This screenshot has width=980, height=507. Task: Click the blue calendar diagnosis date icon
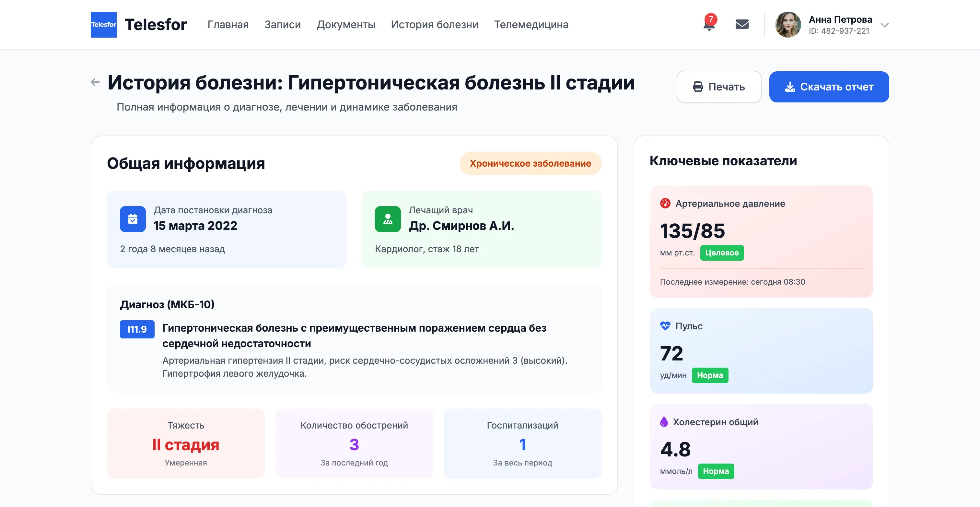tap(133, 219)
